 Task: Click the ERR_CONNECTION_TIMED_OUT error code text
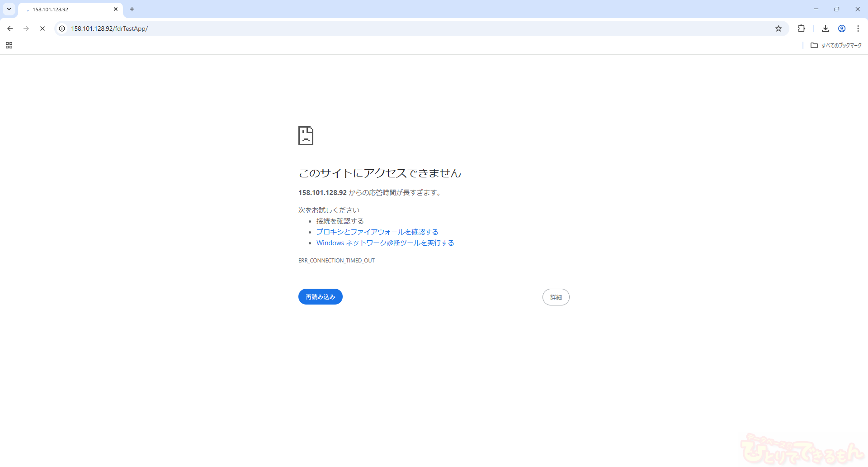(x=336, y=261)
